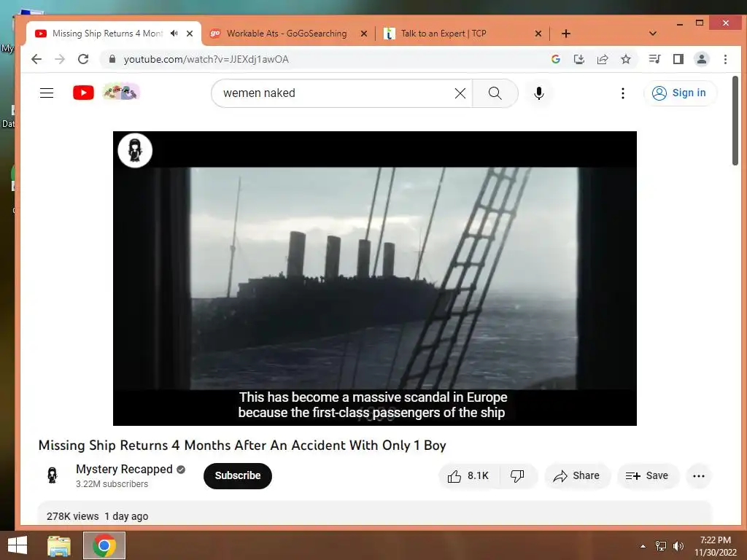Start voice search with microphone
This screenshot has width=747, height=560.
tap(539, 93)
